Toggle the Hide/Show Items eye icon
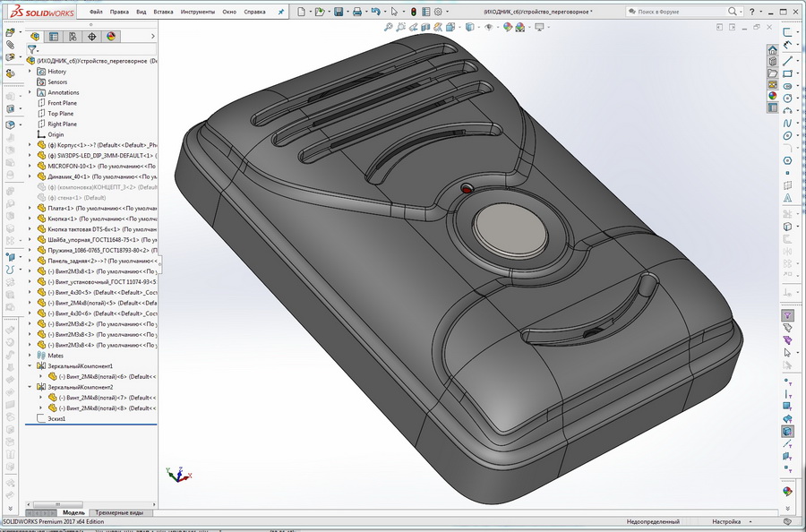 (x=490, y=28)
